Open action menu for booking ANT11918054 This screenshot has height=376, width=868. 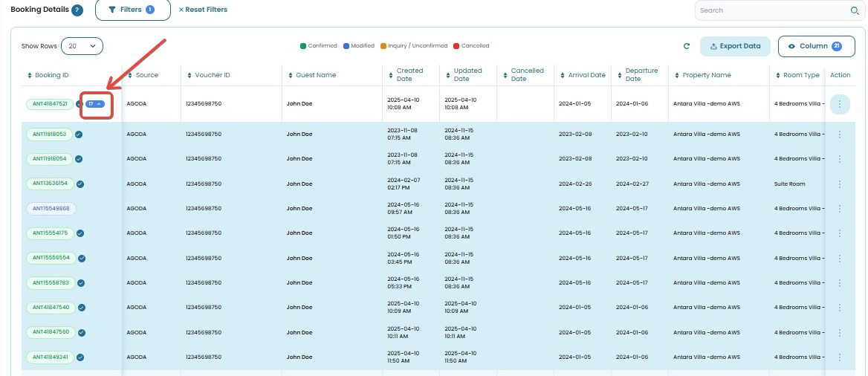point(840,159)
